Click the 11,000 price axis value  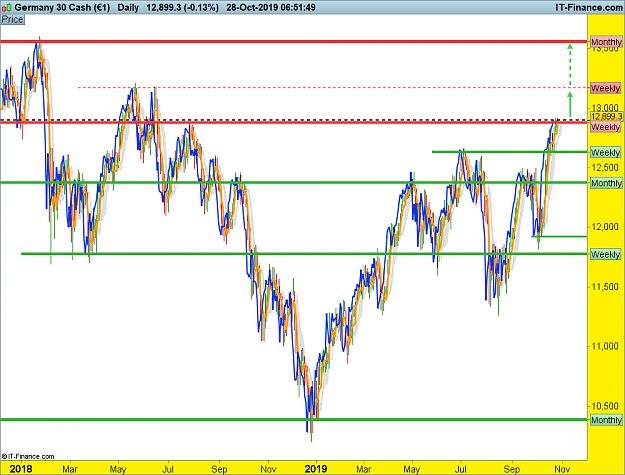pos(605,346)
